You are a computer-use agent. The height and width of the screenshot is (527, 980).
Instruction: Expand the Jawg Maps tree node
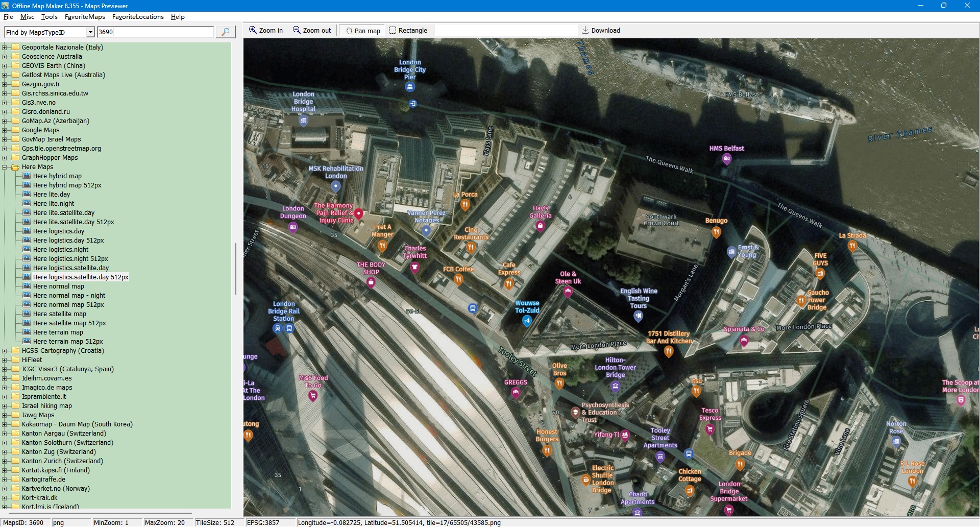click(x=5, y=415)
